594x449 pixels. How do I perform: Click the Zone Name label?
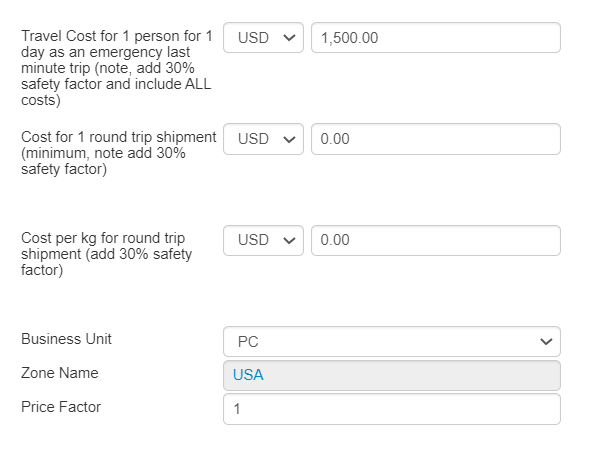(x=60, y=373)
